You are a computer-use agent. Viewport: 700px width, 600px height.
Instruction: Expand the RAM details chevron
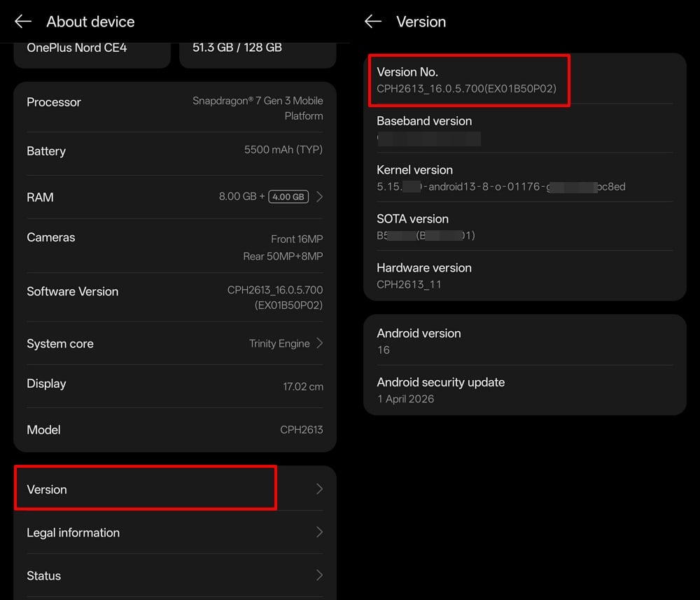pos(320,197)
